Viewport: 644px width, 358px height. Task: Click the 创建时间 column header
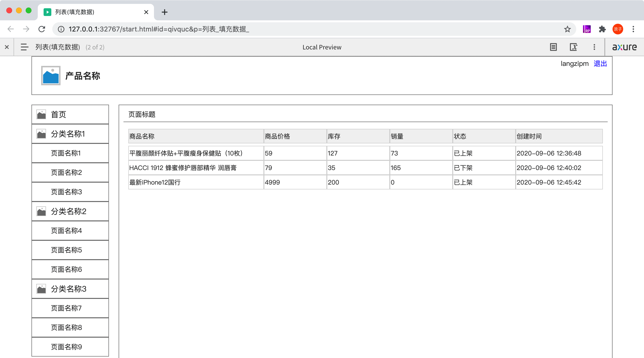pyautogui.click(x=559, y=136)
